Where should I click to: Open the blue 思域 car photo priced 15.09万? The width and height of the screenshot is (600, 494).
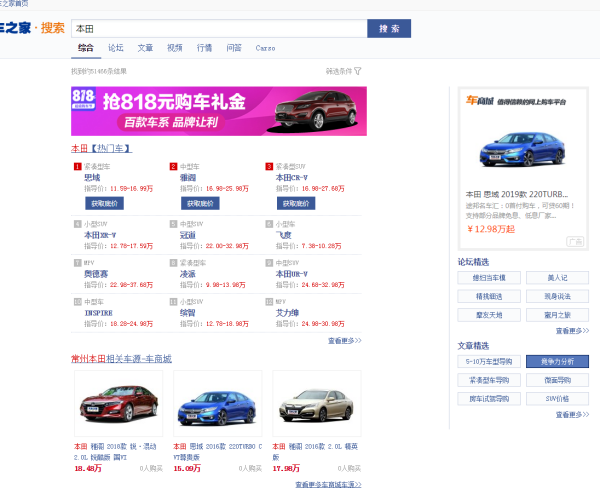tap(217, 404)
